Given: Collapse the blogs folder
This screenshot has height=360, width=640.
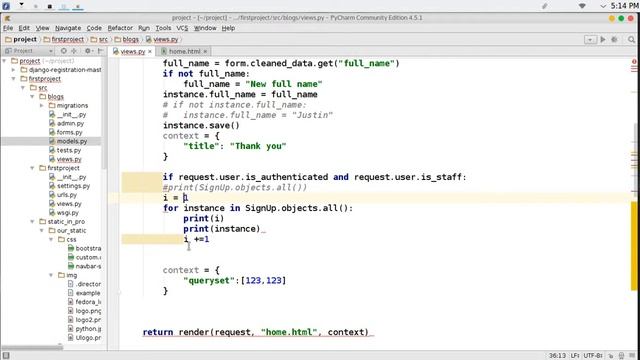Looking at the screenshot, I should [32, 97].
